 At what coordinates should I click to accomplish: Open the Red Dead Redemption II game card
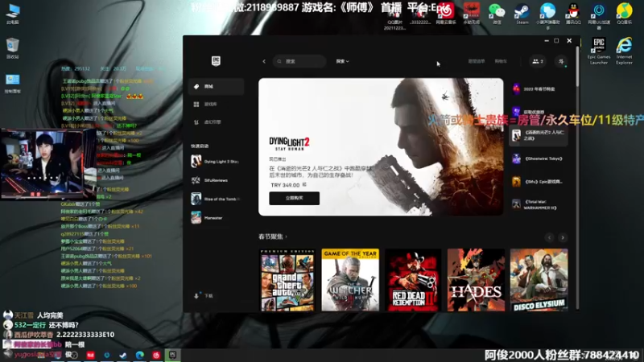(413, 280)
